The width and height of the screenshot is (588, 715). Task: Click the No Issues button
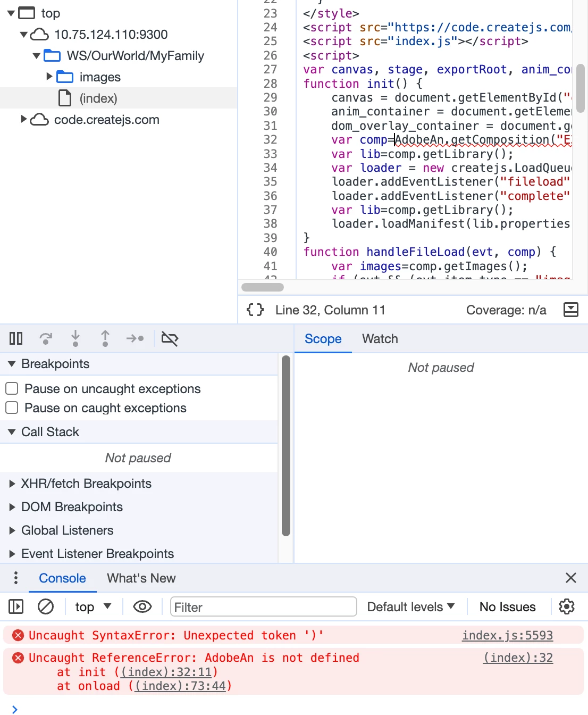click(x=508, y=606)
